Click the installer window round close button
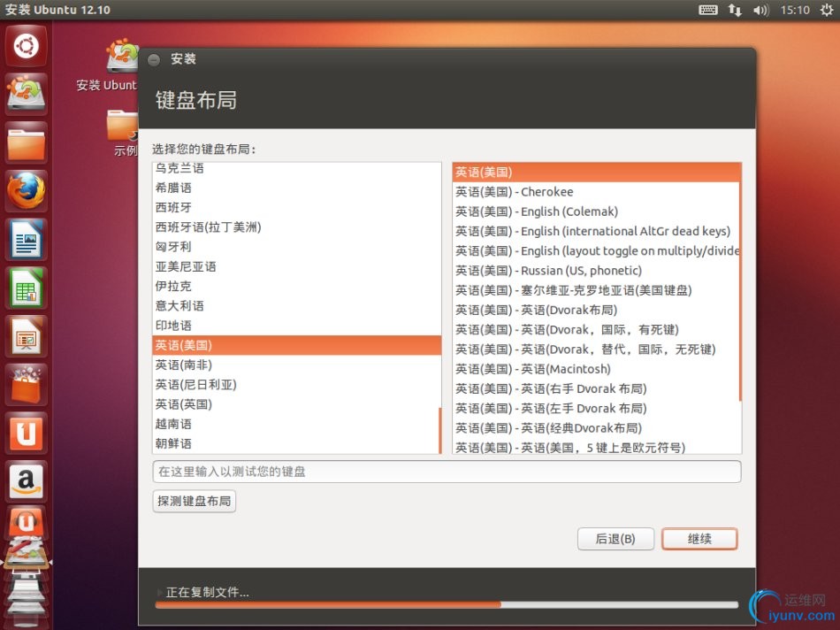This screenshot has width=840, height=630. tap(154, 59)
